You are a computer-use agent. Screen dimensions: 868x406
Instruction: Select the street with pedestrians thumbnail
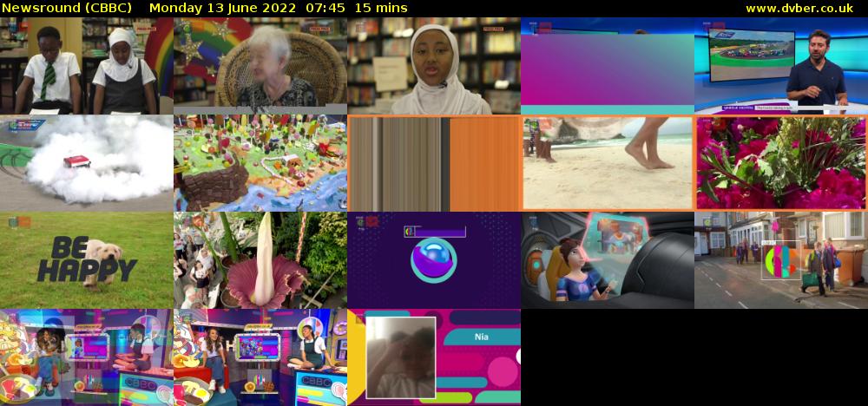point(781,260)
